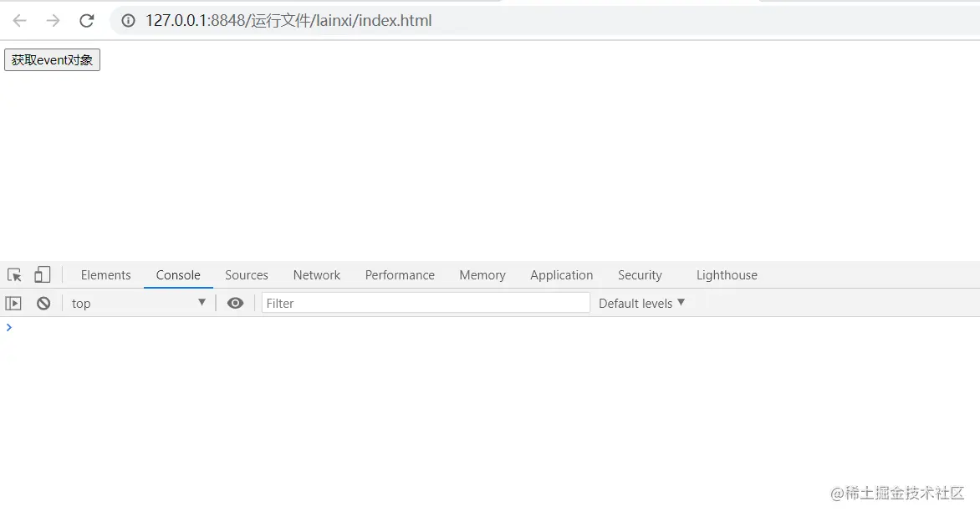Click the address bar URL
The height and width of the screenshot is (517, 980).
[288, 21]
